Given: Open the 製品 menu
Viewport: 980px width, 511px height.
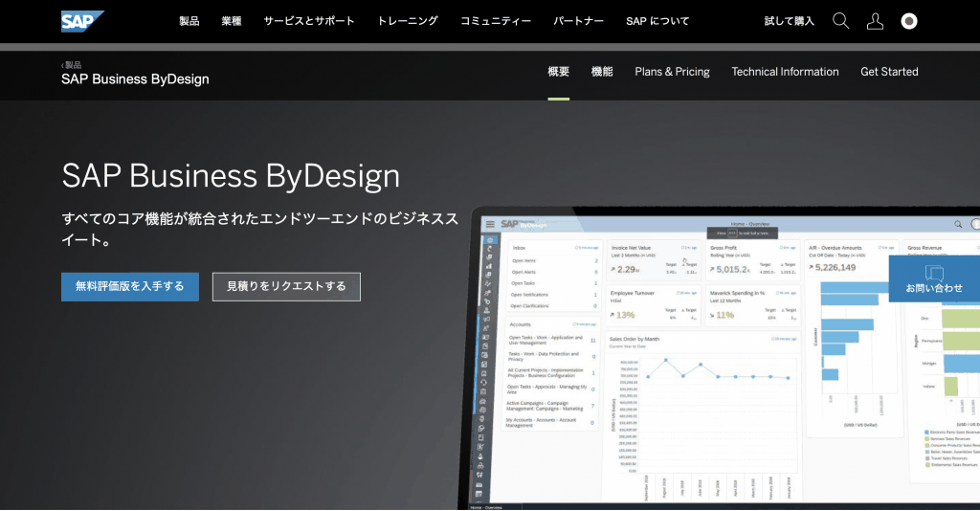Looking at the screenshot, I should pyautogui.click(x=189, y=21).
